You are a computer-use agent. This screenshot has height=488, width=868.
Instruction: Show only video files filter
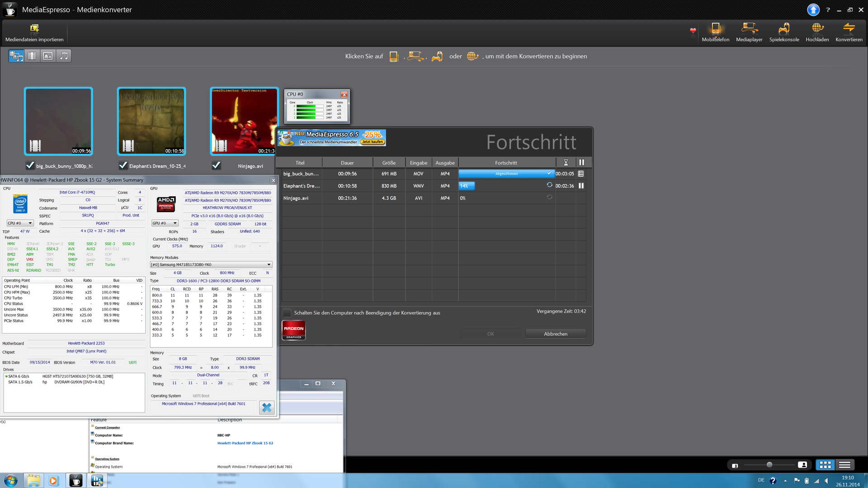tap(32, 56)
